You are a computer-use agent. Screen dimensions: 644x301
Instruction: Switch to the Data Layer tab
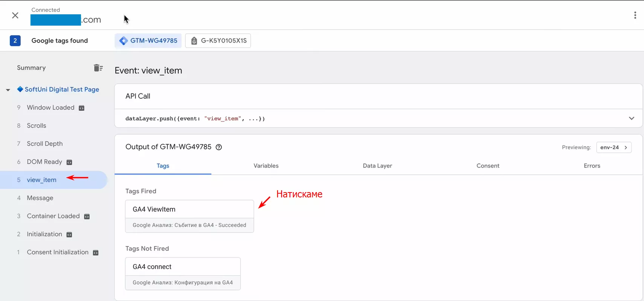click(x=377, y=166)
